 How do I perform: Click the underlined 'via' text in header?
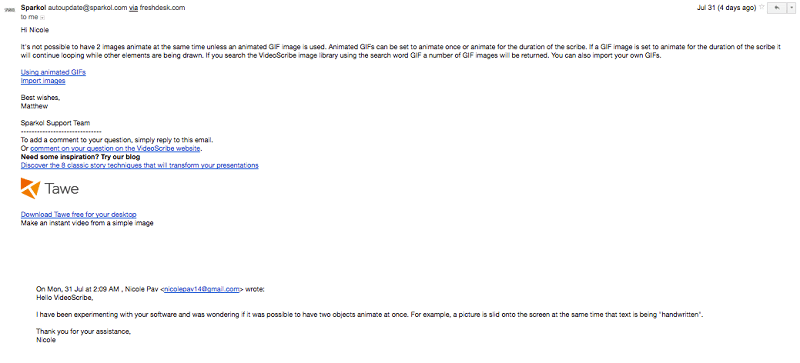click(133, 8)
